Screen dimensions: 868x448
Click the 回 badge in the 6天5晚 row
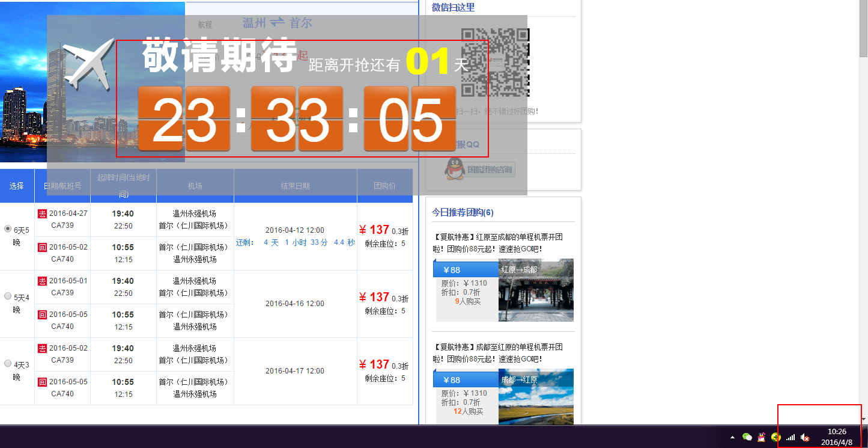point(42,247)
